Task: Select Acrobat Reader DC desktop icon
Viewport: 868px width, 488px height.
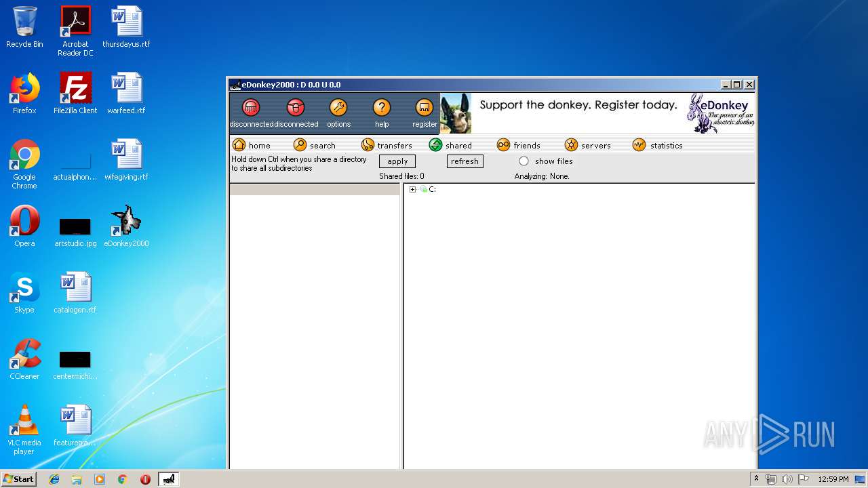Action: tap(75, 31)
